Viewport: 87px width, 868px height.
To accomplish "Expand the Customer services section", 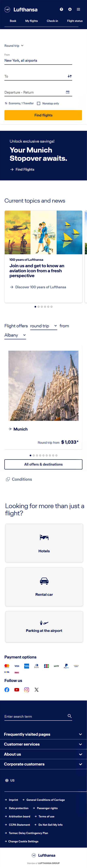I will point(43,744).
